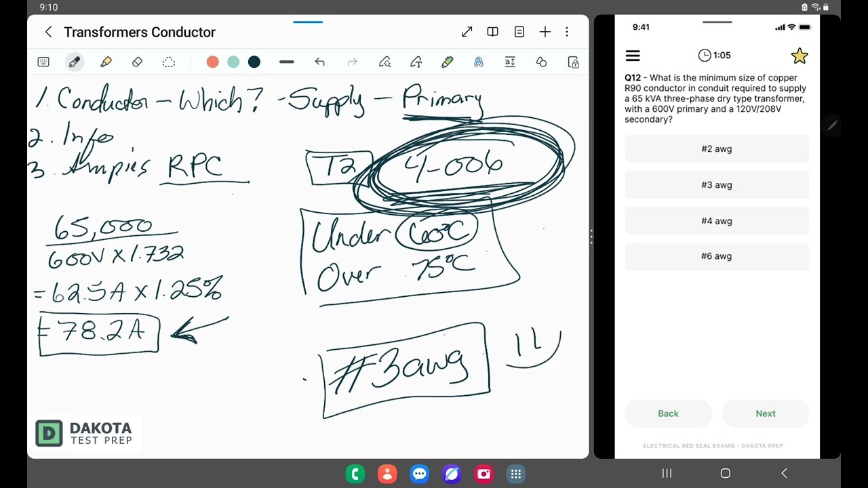This screenshot has width=868, height=488.
Task: Choose the teal green pen color
Action: 233,62
